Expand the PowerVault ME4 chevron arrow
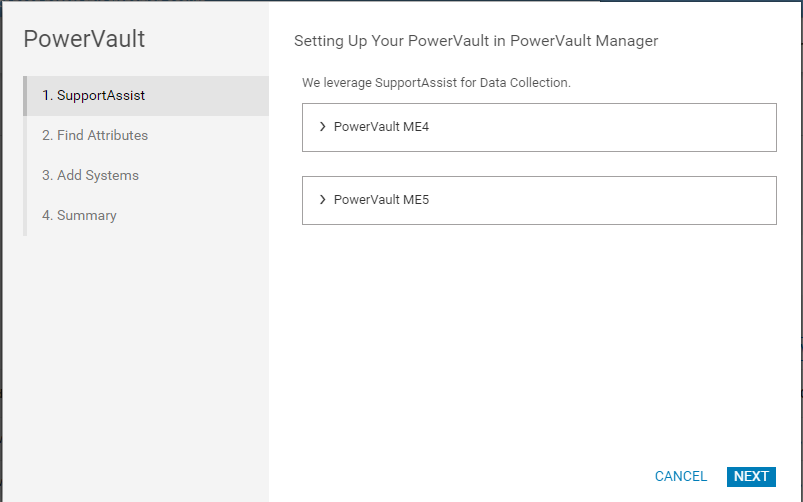 point(322,127)
